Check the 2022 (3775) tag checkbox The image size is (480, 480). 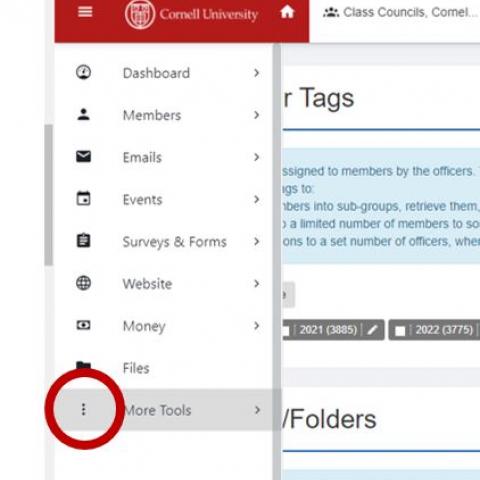[x=400, y=331]
